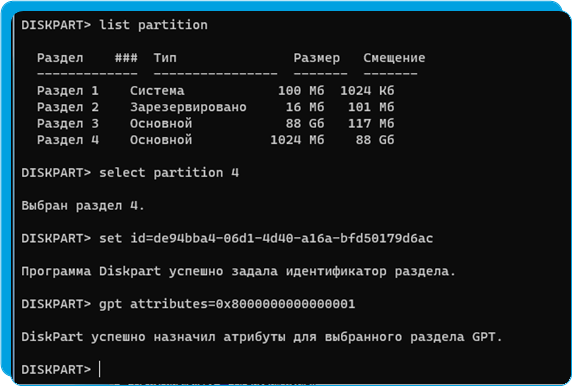Click the '101 Мб' offset value
This screenshot has height=386, width=572.
coord(371,107)
